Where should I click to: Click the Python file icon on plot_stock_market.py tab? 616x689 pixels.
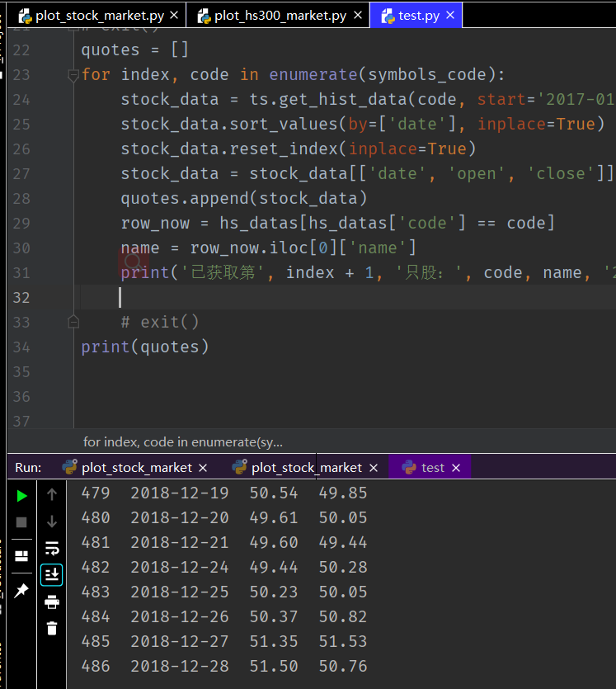[x=26, y=17]
